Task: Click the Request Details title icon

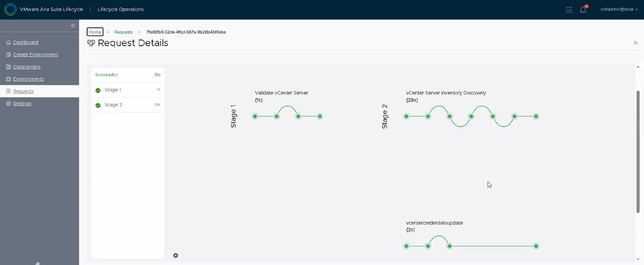Action: (91, 43)
